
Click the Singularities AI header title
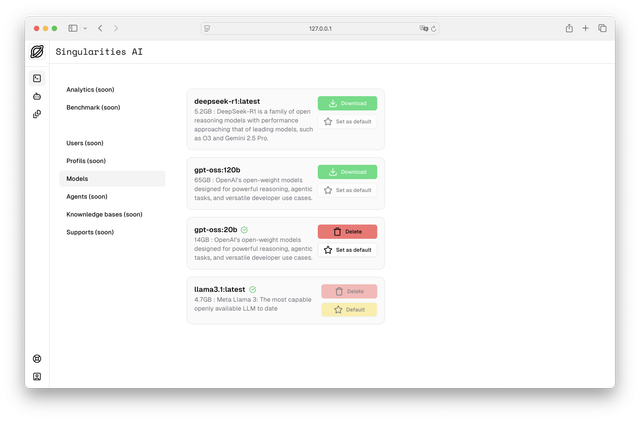[x=99, y=52]
